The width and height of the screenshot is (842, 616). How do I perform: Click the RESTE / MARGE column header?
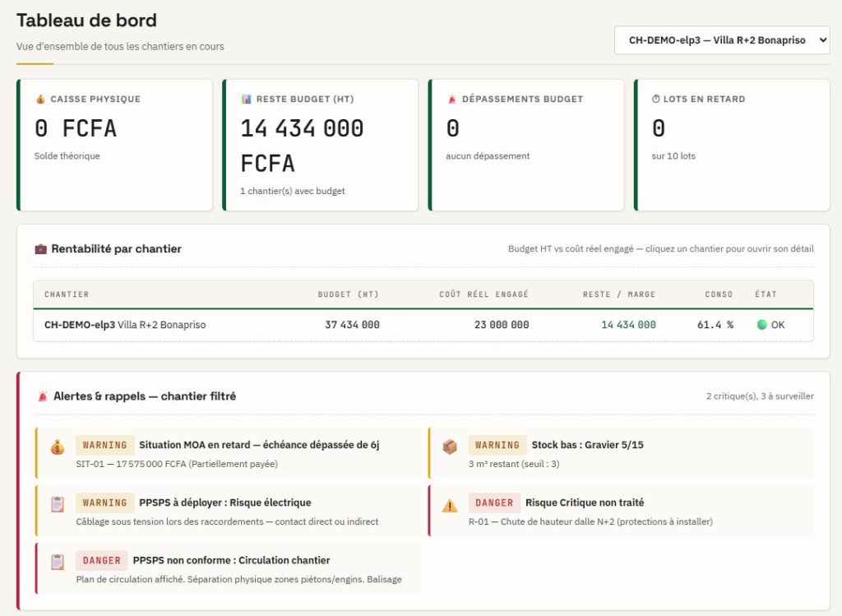pos(619,294)
